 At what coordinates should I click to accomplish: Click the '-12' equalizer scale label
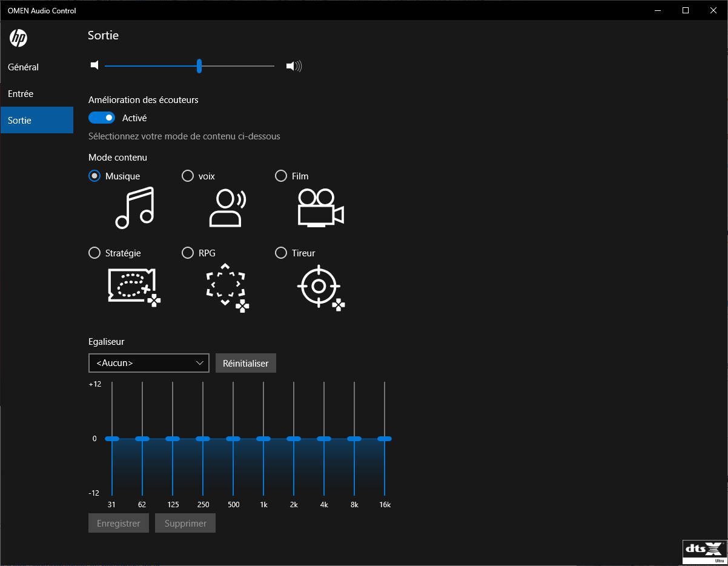(94, 493)
